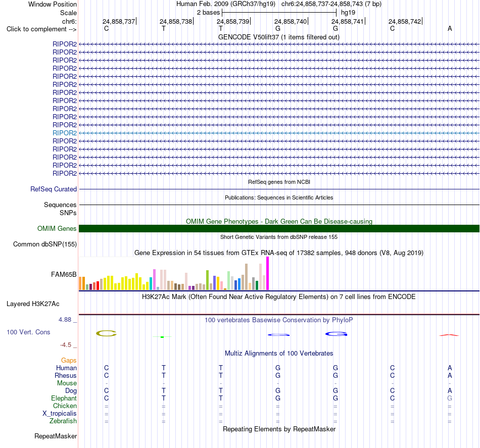Click the 'OMIM Genes' track label
Screen dimensions: 480x448
coord(57,229)
